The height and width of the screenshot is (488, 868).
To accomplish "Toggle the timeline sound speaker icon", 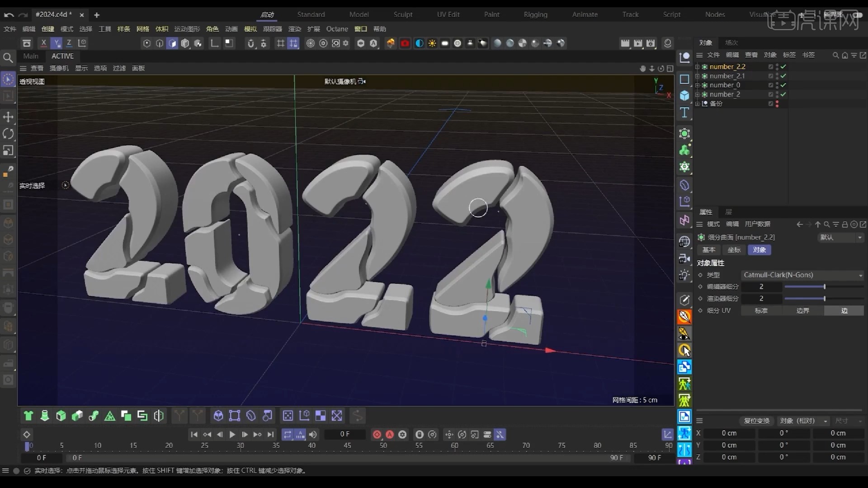I will pos(313,435).
